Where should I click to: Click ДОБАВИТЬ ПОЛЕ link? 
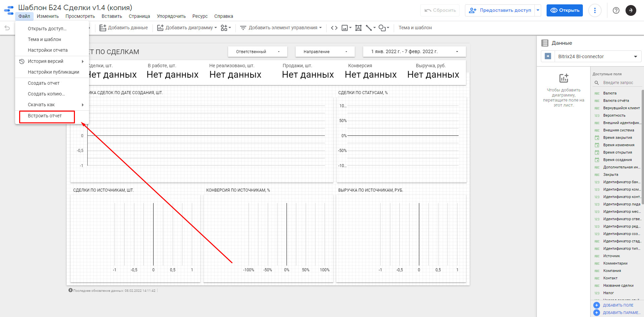(618, 305)
